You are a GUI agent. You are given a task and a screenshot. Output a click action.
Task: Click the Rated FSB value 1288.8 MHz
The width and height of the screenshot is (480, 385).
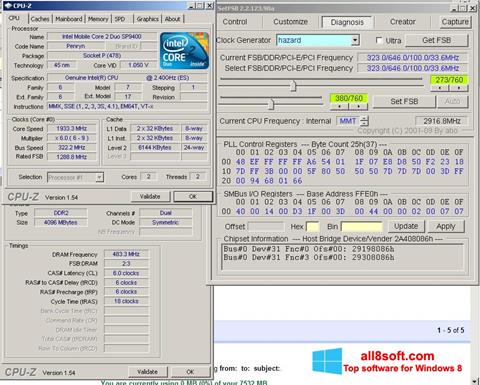click(72, 157)
